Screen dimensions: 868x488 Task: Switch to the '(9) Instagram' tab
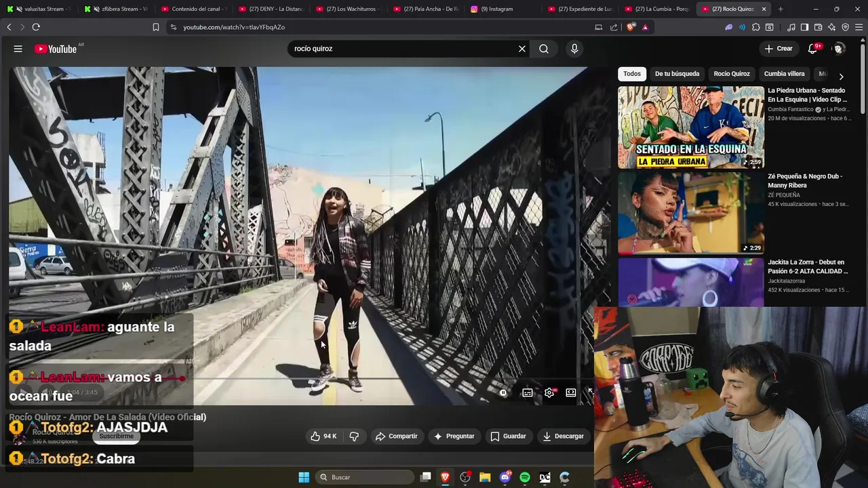(x=502, y=9)
